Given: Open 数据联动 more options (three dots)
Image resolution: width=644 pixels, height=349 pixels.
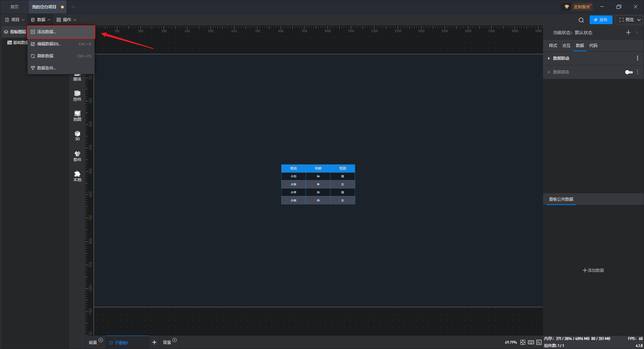Looking at the screenshot, I should (637, 58).
